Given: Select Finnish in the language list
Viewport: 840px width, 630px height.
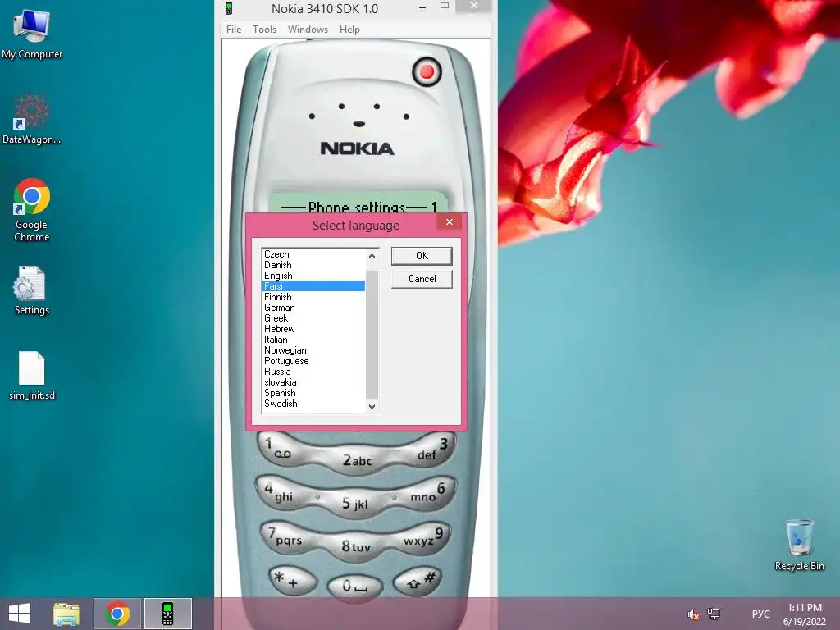Looking at the screenshot, I should pos(314,297).
